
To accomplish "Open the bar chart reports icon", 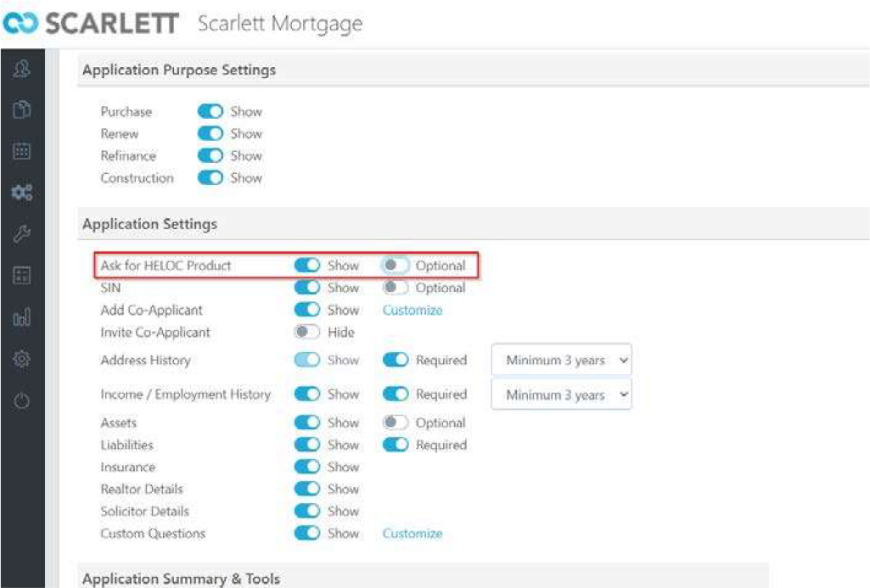I will (22, 317).
